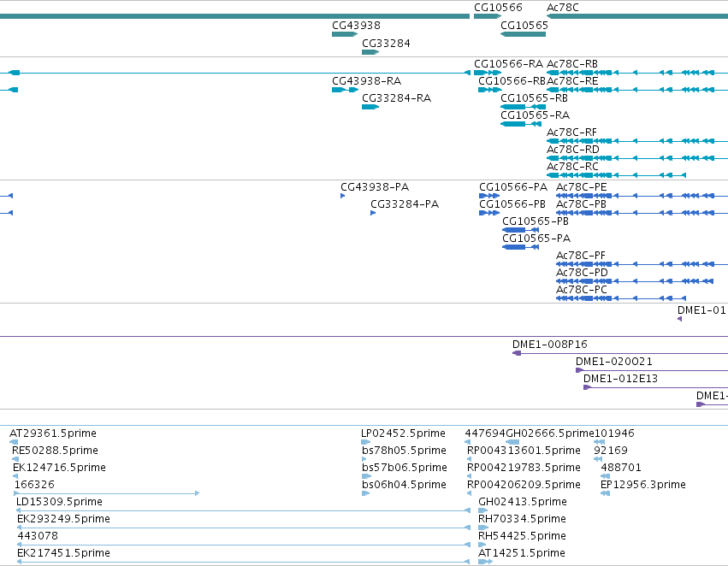This screenshot has width=728, height=566.
Task: Click the CG10565-RA transcript label
Action: point(535,115)
